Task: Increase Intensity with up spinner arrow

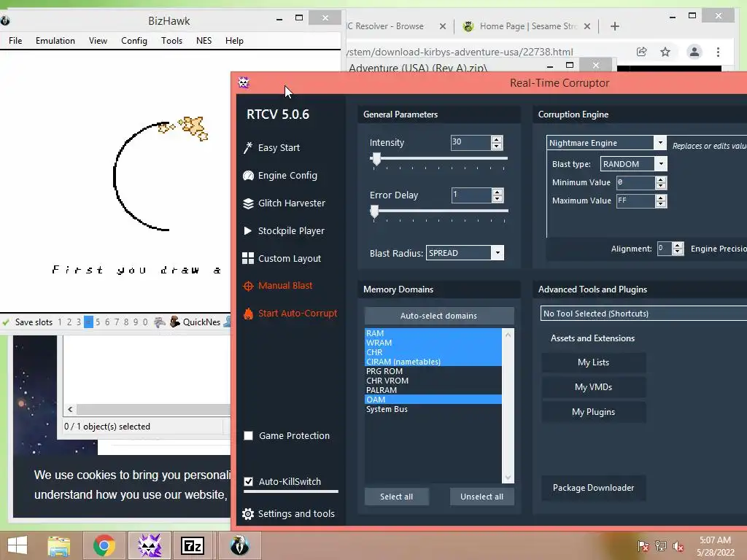Action: (496, 139)
